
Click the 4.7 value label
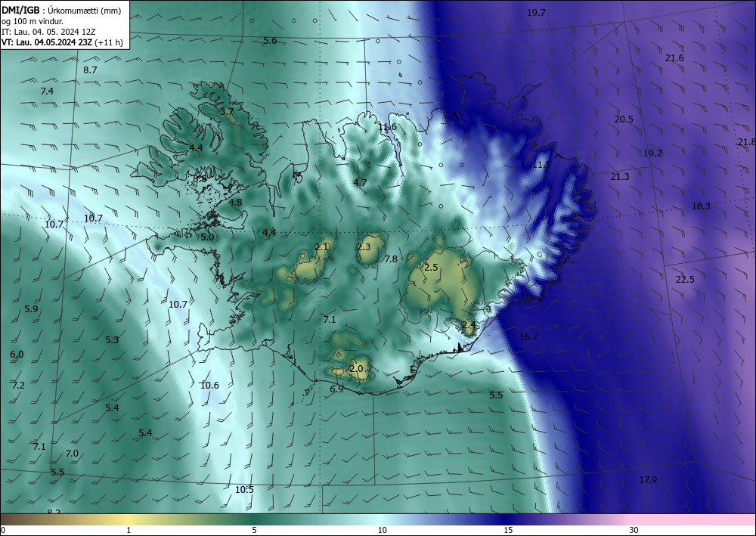click(x=360, y=183)
